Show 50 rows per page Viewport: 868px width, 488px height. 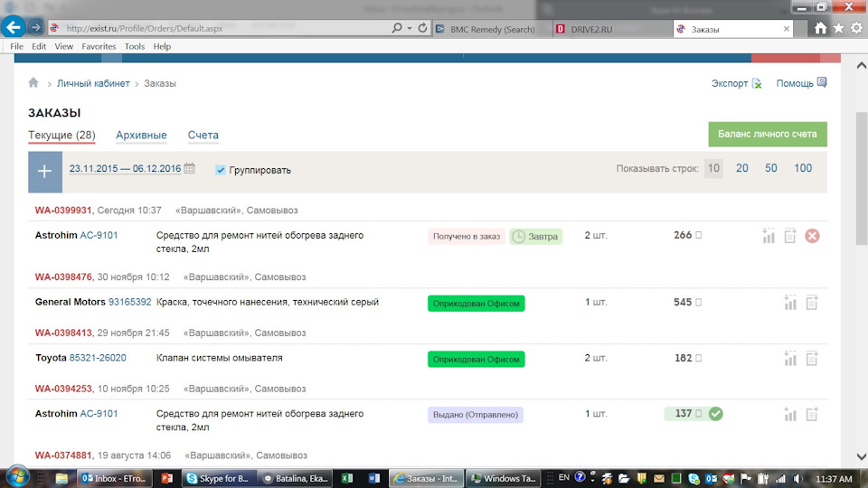[x=770, y=168]
